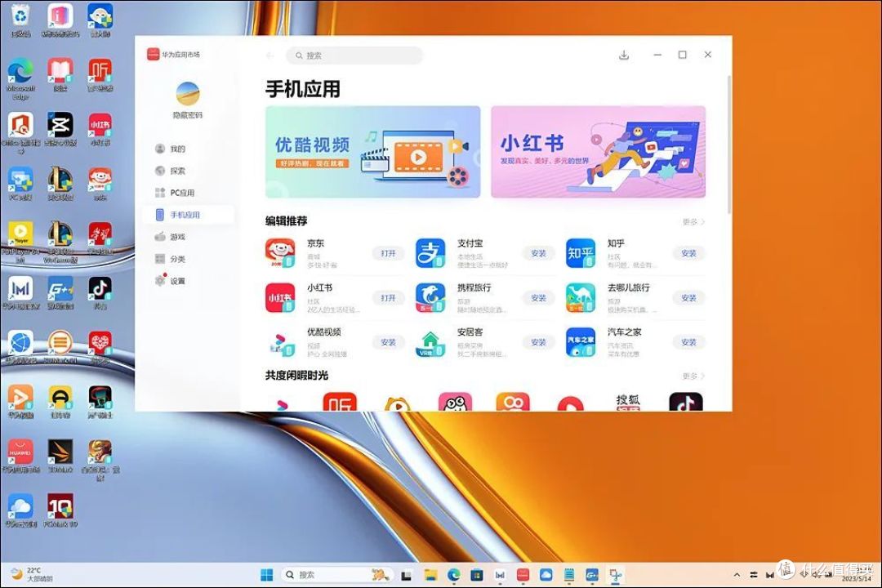Select the 小红书 desktop shortcut
The height and width of the screenshot is (588, 882).
click(x=100, y=129)
